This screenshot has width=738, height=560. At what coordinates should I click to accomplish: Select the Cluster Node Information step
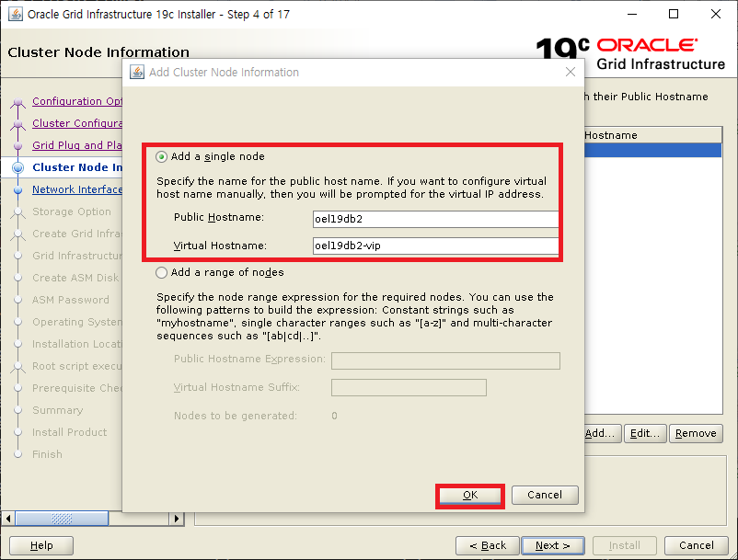coord(77,167)
